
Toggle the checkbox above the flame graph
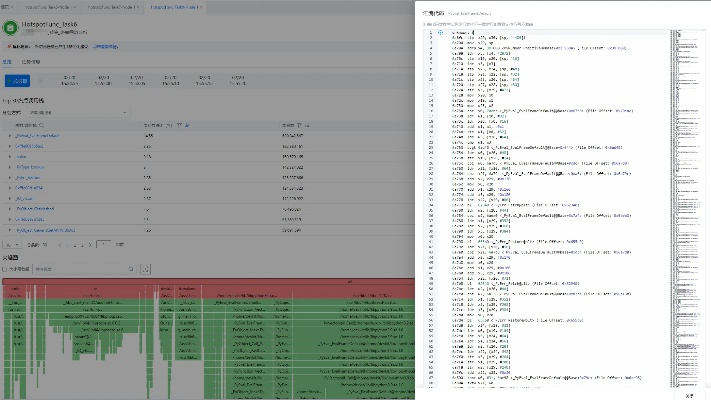[6, 269]
